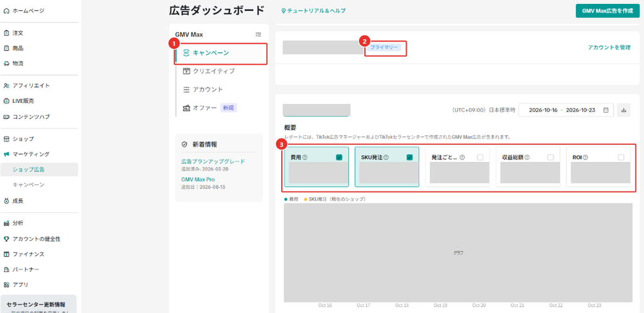Click the people icon next to アフィリエイト
The height and width of the screenshot is (313, 644).
coord(6,86)
